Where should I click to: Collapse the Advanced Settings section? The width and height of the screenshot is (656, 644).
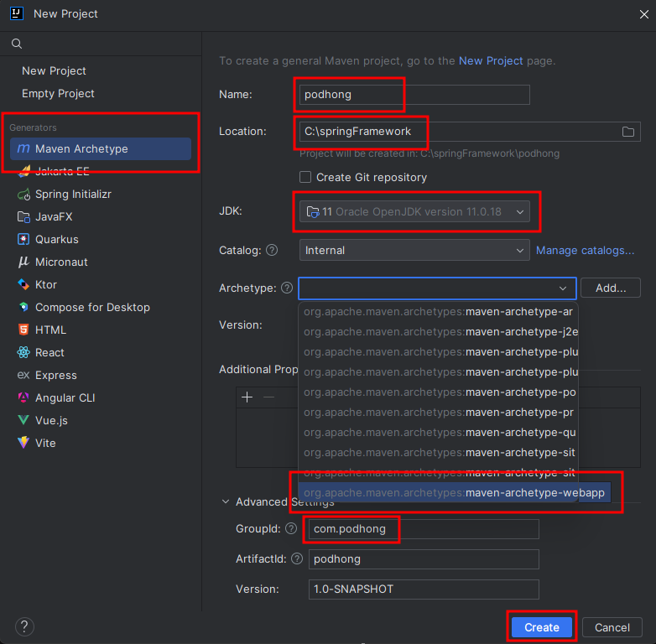226,501
